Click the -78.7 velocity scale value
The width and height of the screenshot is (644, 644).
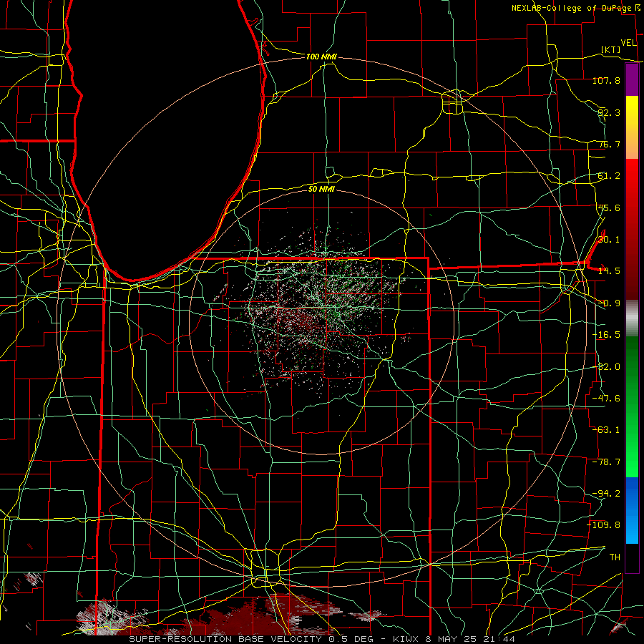[606, 462]
